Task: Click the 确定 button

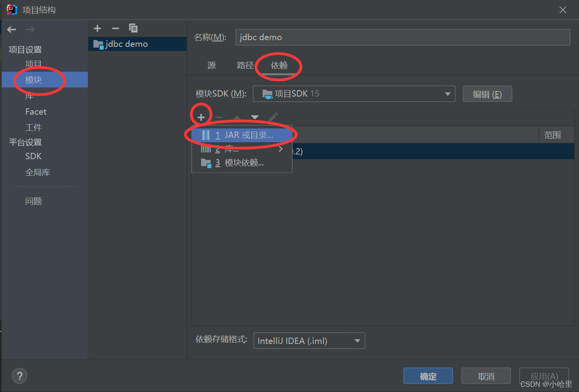Action: 428,376
